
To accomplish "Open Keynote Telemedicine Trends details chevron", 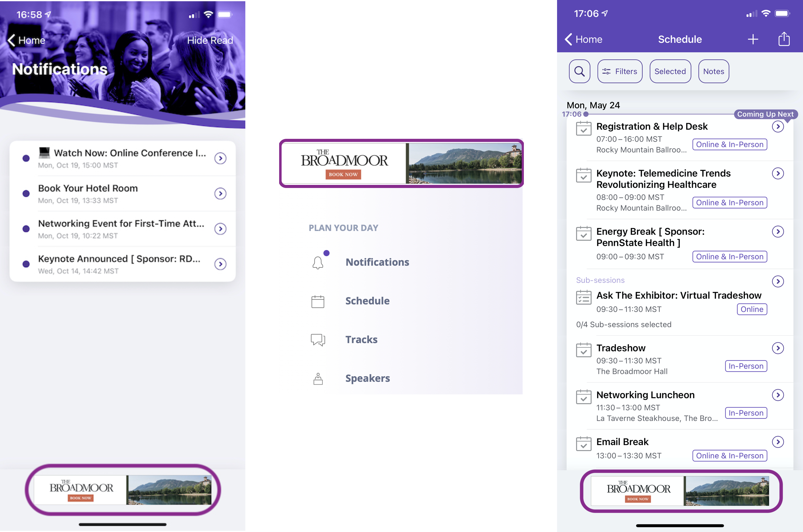I will pyautogui.click(x=777, y=173).
